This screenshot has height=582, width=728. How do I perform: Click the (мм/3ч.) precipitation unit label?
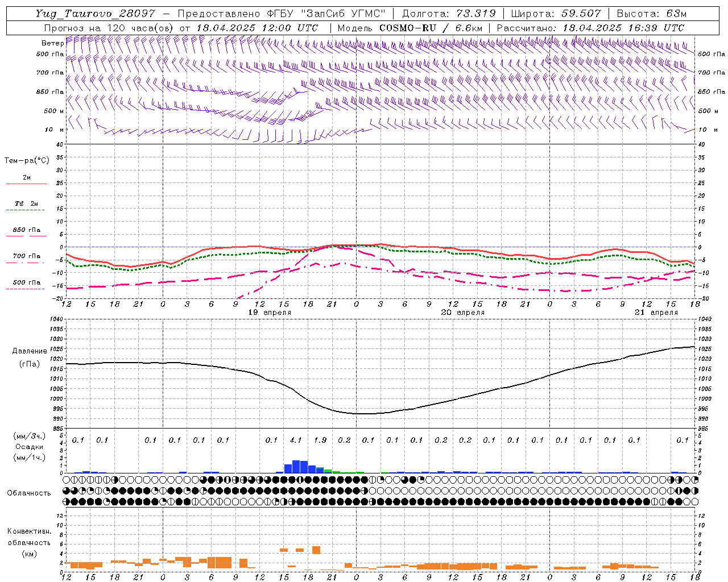point(30,436)
